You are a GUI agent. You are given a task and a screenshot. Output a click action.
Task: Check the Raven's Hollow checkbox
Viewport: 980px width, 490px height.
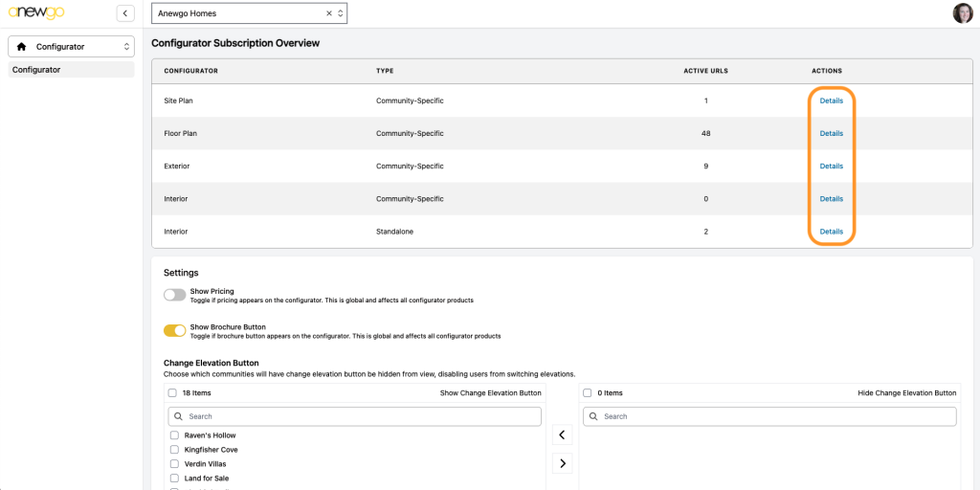click(x=174, y=435)
